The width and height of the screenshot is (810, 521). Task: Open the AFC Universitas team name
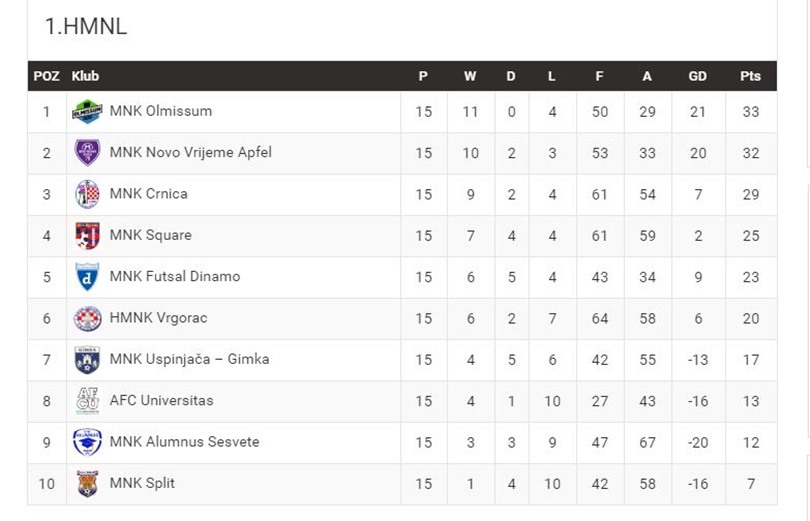(161, 400)
